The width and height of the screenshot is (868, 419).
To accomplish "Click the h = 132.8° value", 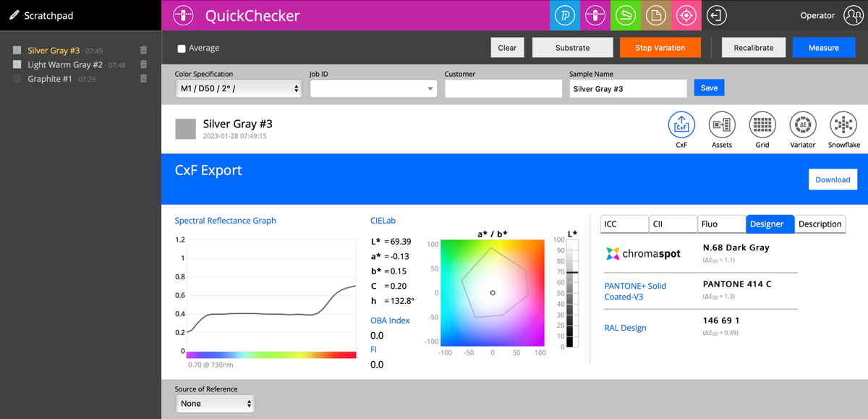I will click(393, 300).
